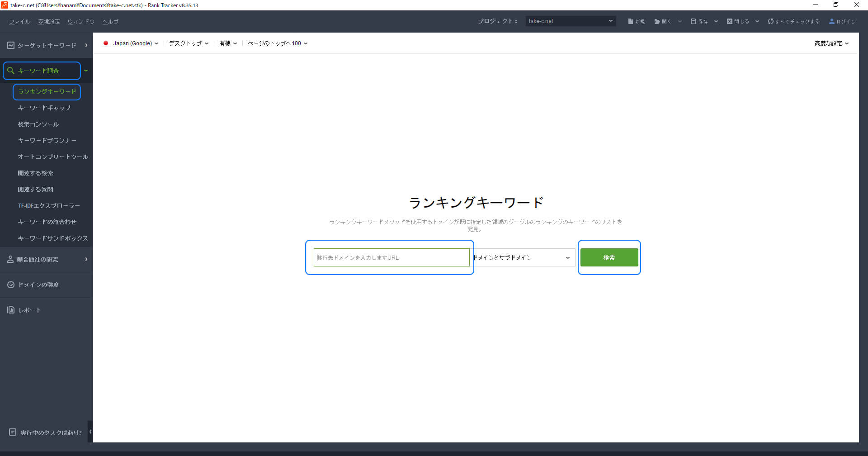Click the レポート document icon
868x456 pixels.
pos(11,310)
